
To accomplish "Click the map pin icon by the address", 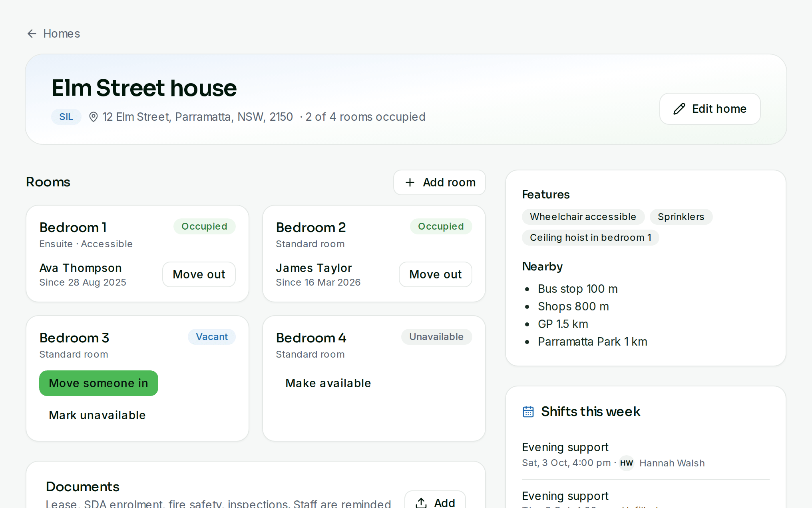I will click(93, 117).
